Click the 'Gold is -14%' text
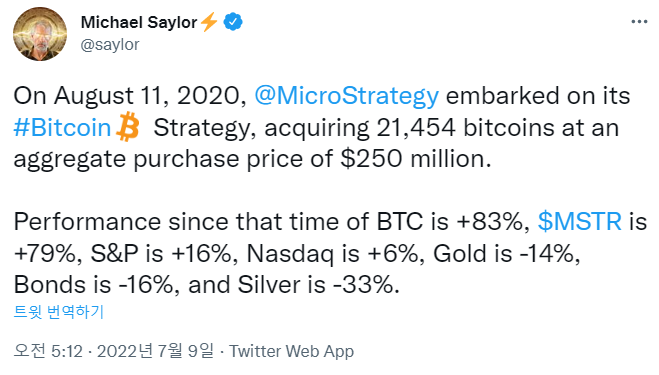 pyautogui.click(x=506, y=254)
